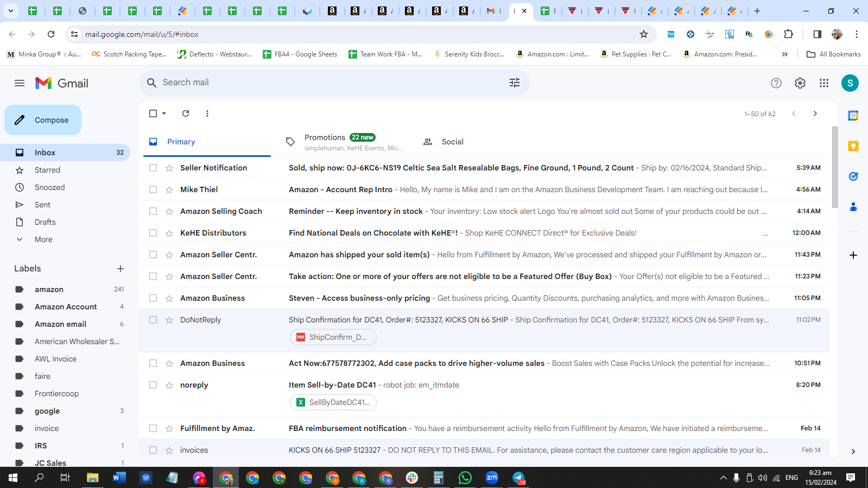Star the Mike Thiel email

(169, 189)
